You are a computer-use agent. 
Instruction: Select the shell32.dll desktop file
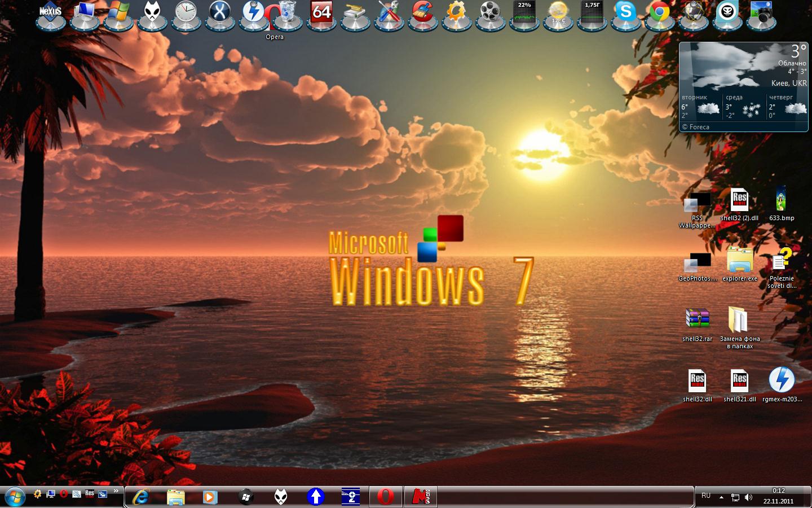coord(698,386)
